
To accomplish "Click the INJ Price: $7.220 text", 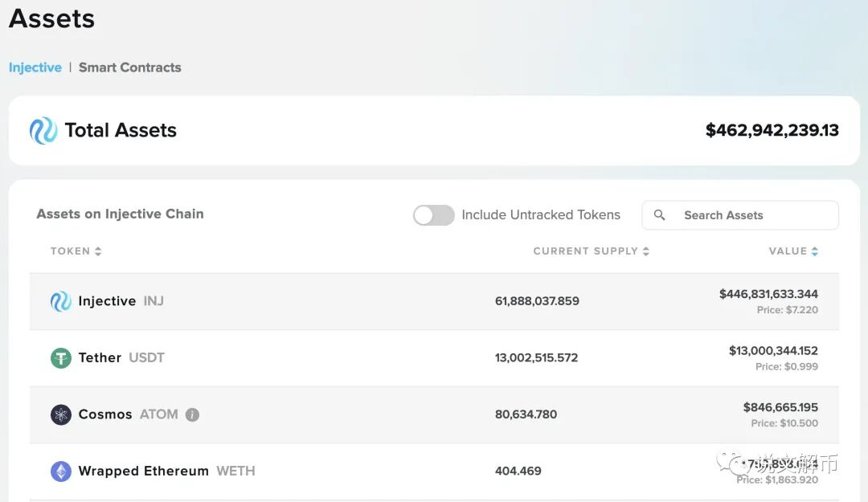I will tap(787, 310).
